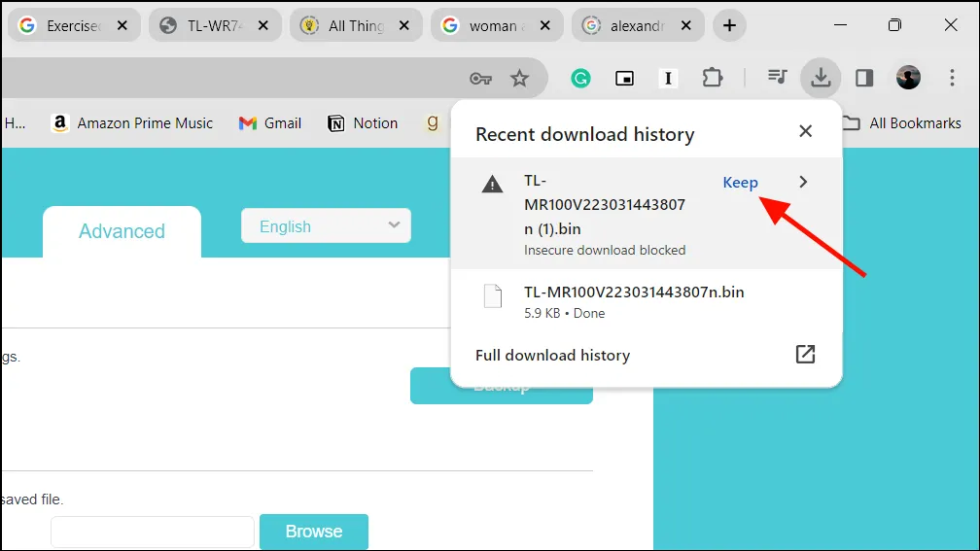Click the g bookmark icon

click(433, 122)
